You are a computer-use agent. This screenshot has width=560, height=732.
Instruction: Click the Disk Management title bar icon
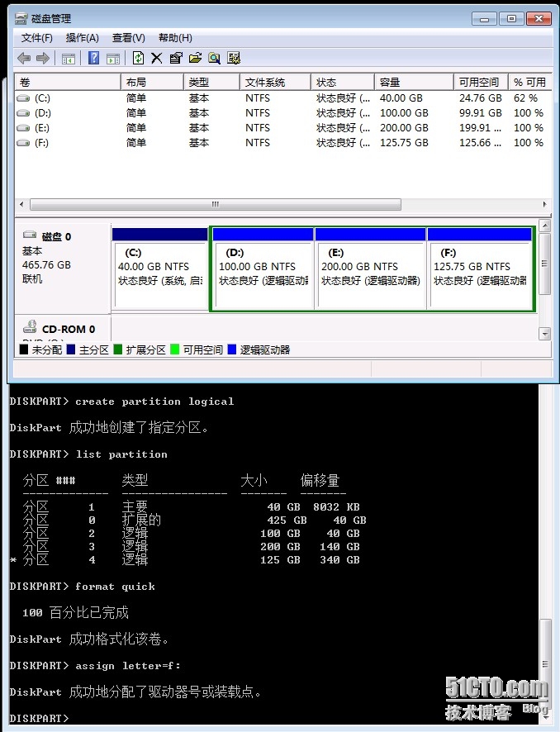tap(21, 19)
